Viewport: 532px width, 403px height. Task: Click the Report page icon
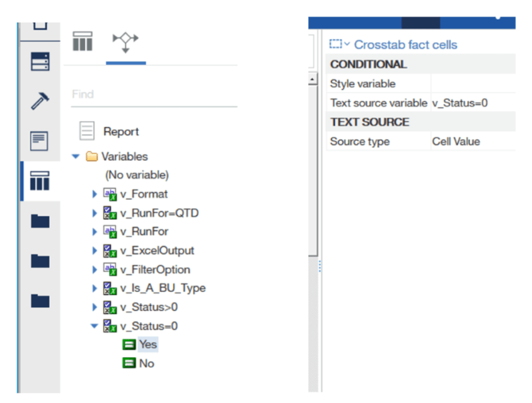pyautogui.click(x=87, y=131)
